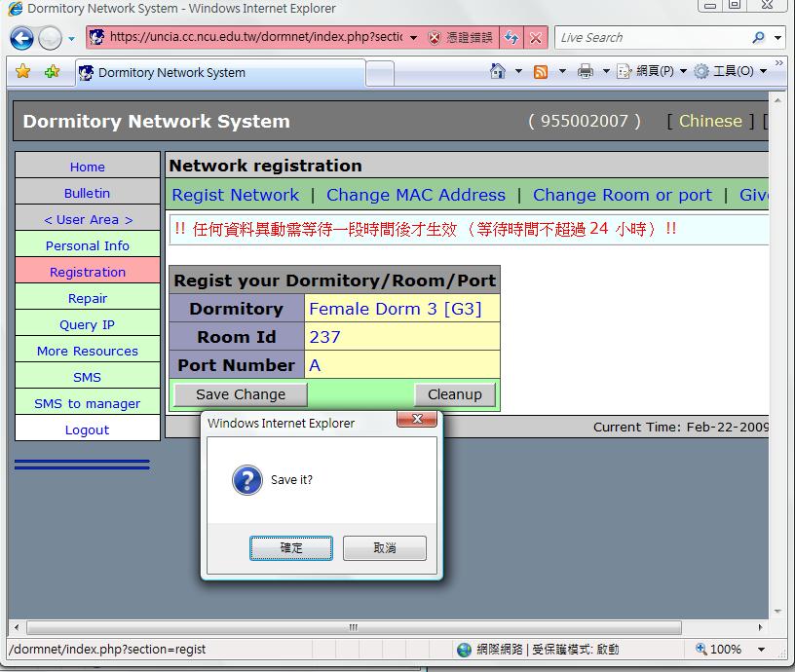Open the Change MAC Address link
Screen dimensions: 795x672
click(416, 195)
